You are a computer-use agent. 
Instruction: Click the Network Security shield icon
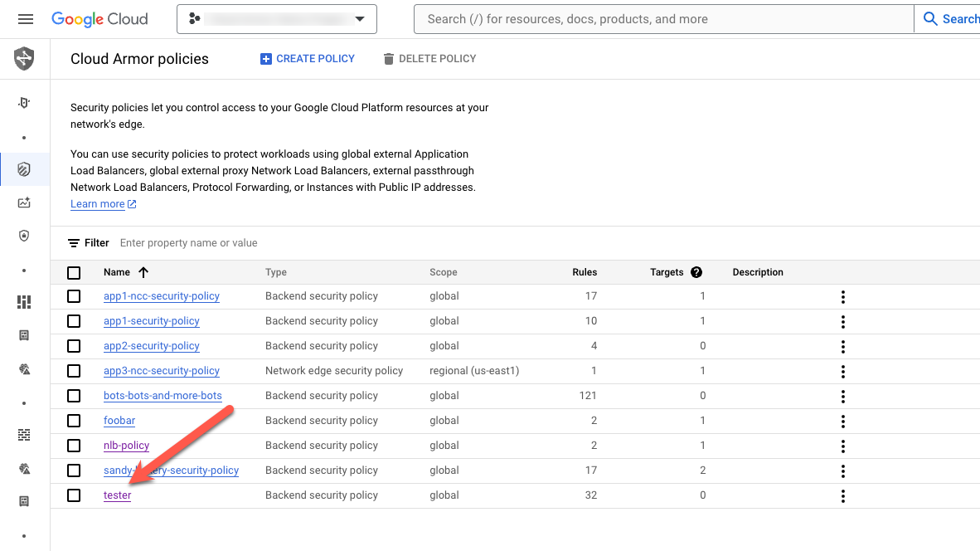(x=24, y=59)
